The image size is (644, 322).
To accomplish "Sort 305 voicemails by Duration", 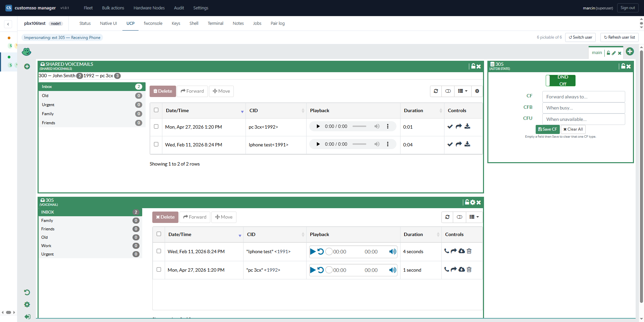I will (x=421, y=234).
